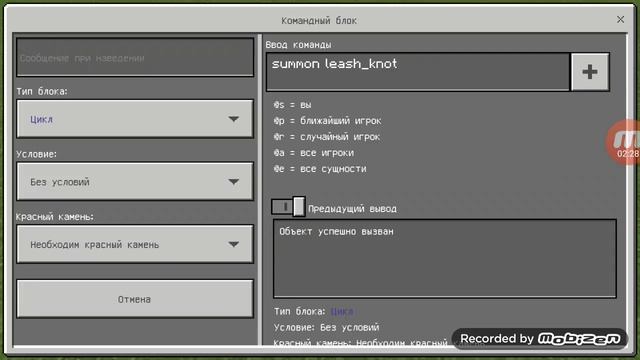Tap the red Mobizen recording bubble
The image size is (640, 360).
pos(624,142)
